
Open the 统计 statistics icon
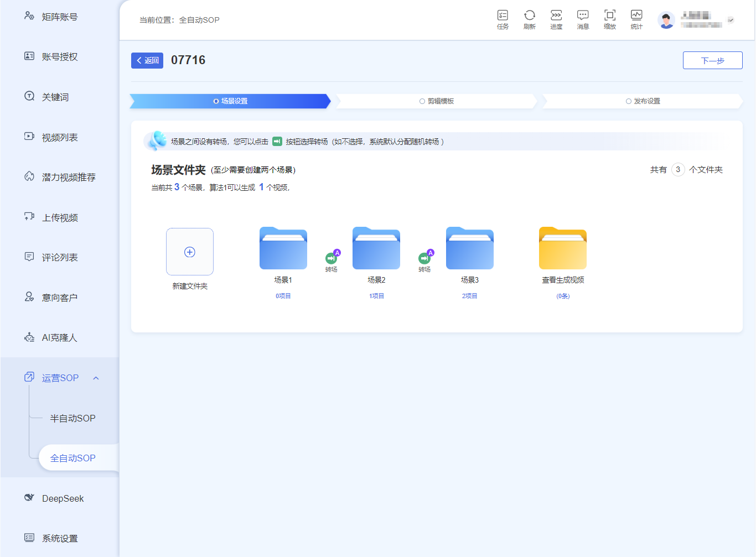tap(636, 19)
